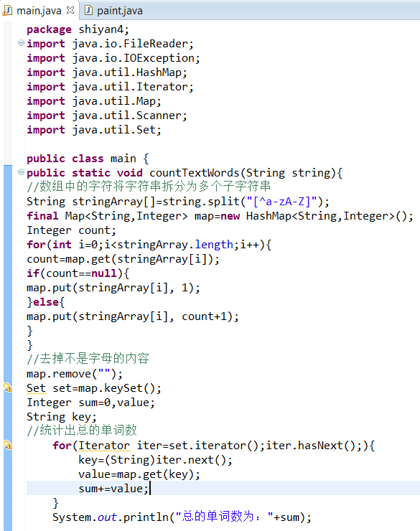Click the comment '//去掉不是字母的内容'

(88, 359)
